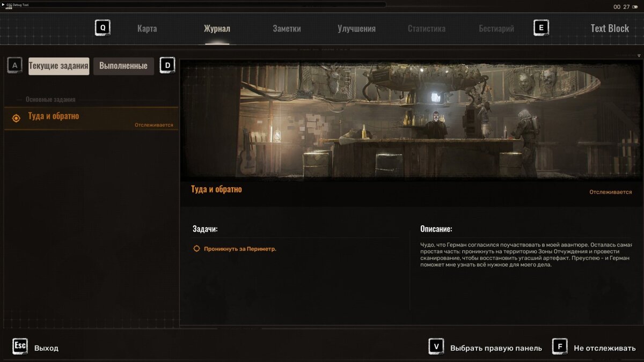Select the Бестиарий tab
Screen dimensions: 644x362
click(496, 29)
